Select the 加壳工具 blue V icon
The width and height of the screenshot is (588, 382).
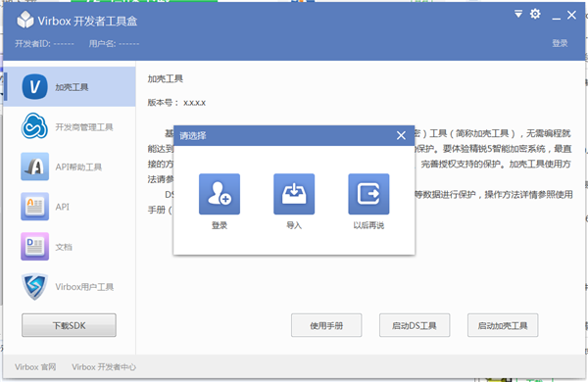(x=35, y=86)
